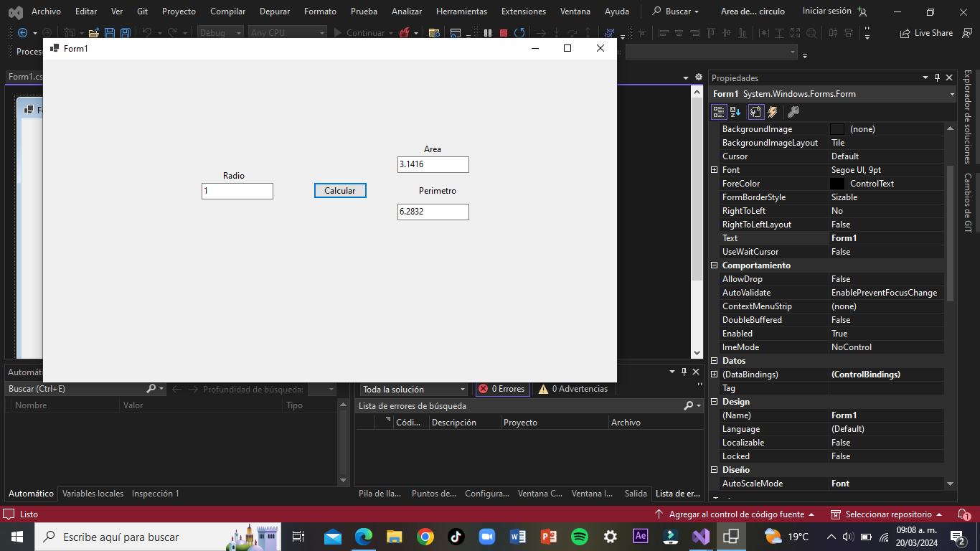Click the ForeColor black color swatch
The height and width of the screenshot is (551, 980).
tap(837, 184)
